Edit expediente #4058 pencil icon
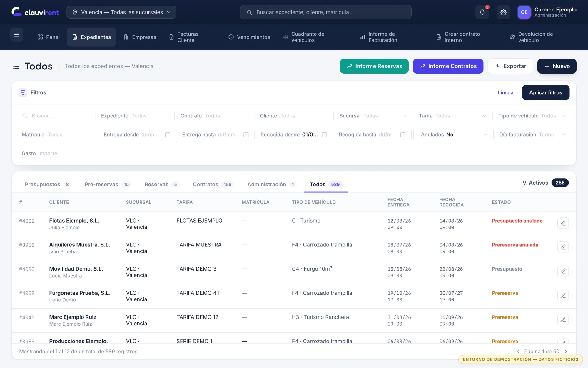The height and width of the screenshot is (368, 588). 563,295
